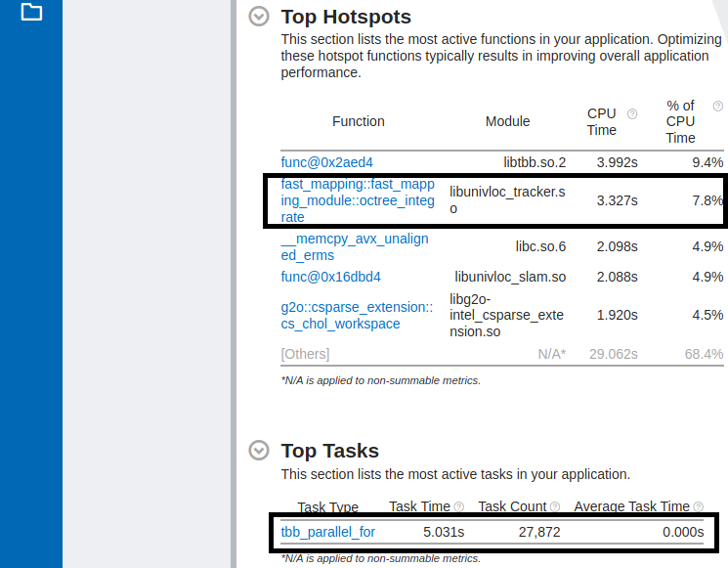Show help for Task Time column
Image resolution: width=728 pixels, height=568 pixels.
[459, 506]
